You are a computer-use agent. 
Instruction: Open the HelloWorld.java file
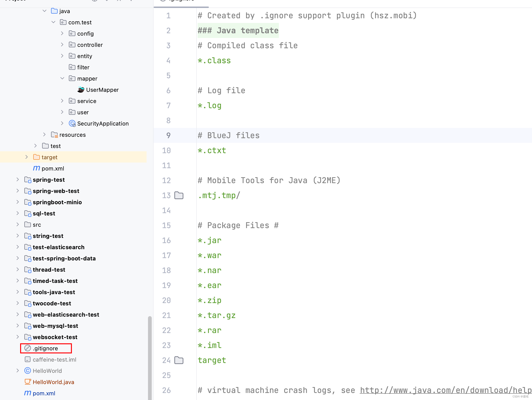(53, 382)
